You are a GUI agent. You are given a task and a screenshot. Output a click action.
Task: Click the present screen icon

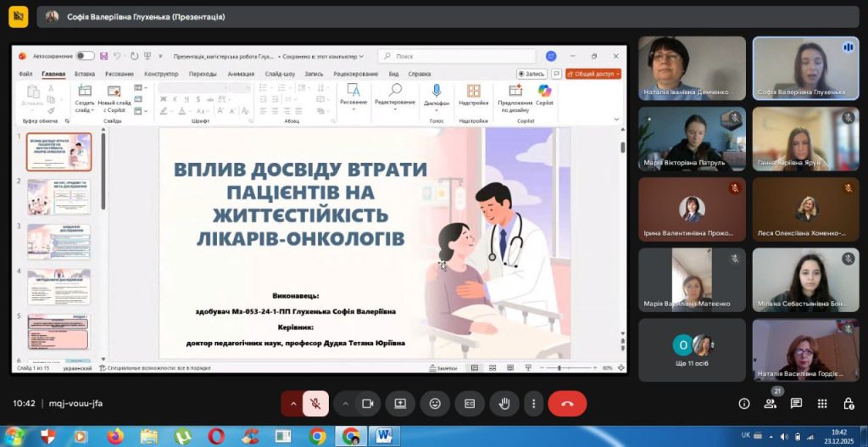400,404
